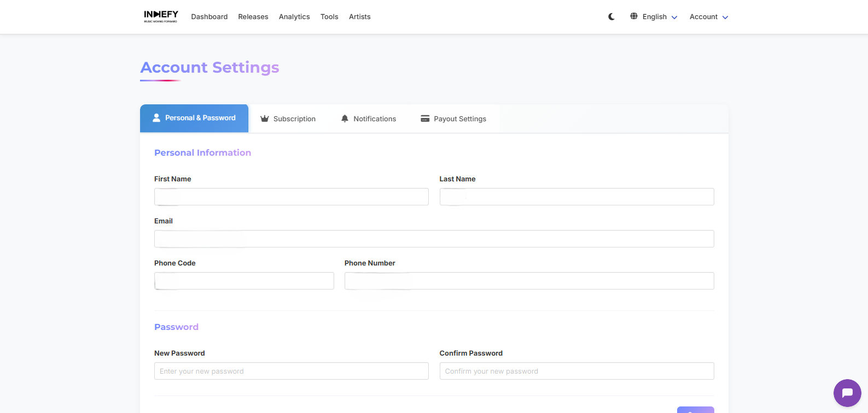
Task: Click into the Email field
Action: (434, 239)
